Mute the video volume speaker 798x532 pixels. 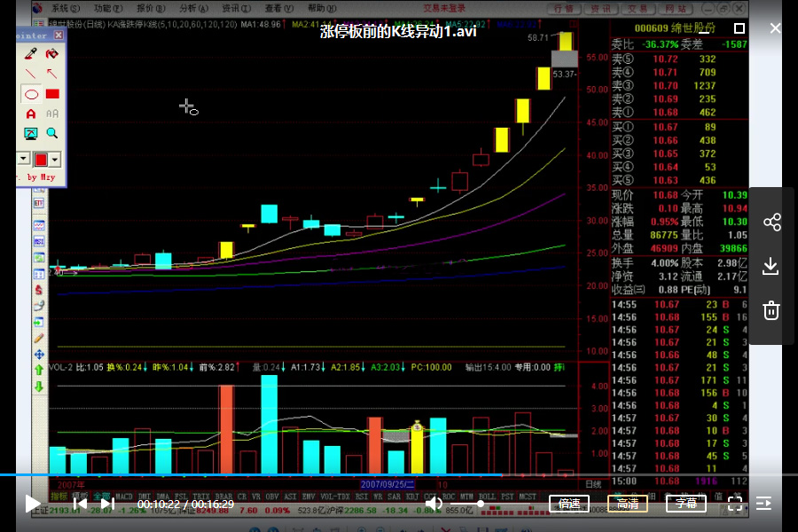[x=434, y=504]
